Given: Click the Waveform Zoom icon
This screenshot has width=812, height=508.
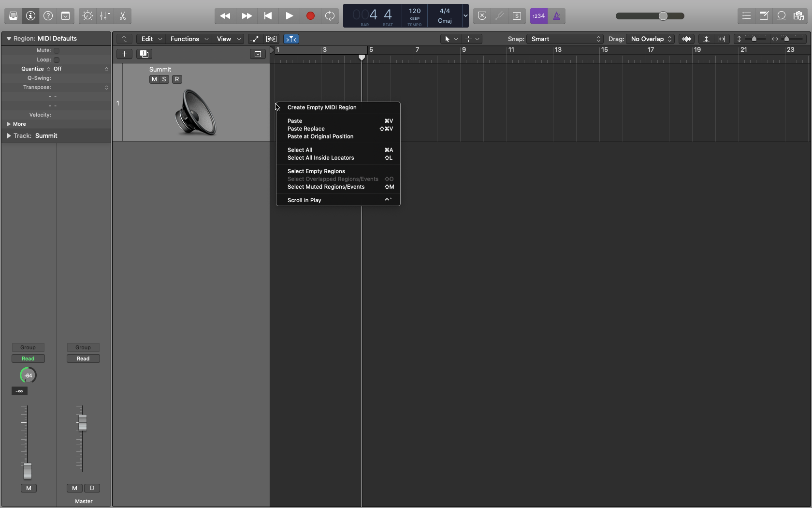Looking at the screenshot, I should click(x=687, y=39).
